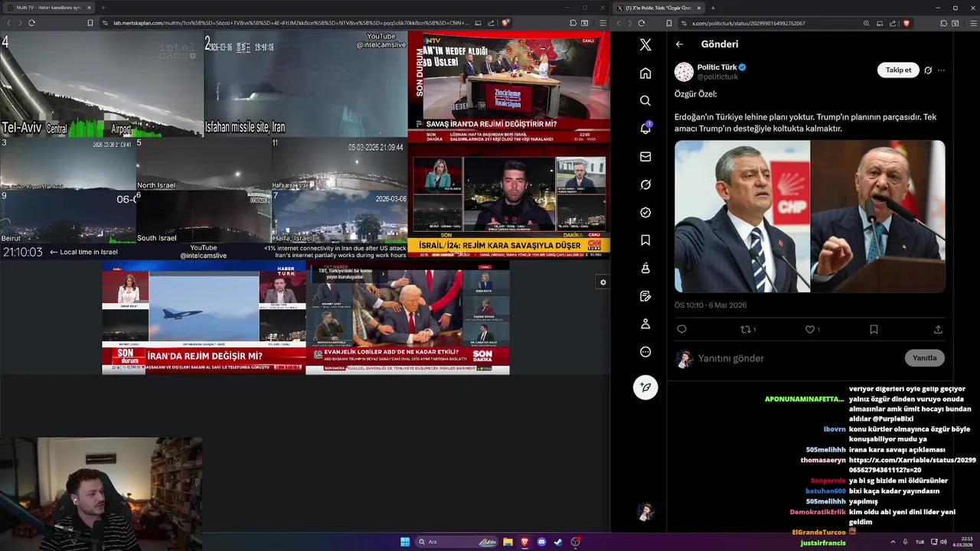The width and height of the screenshot is (980, 551).
Task: Open new tab next to Multi TV tab
Action: tap(103, 8)
